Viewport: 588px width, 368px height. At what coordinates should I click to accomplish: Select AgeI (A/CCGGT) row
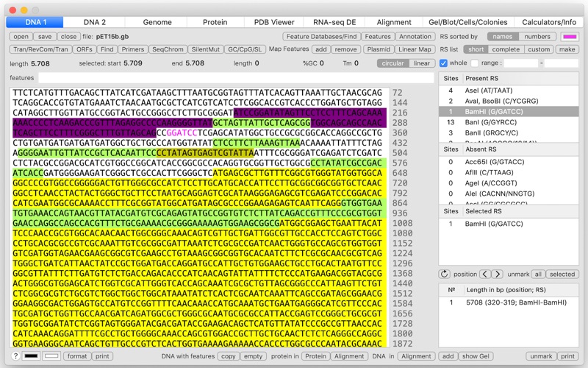point(509,183)
